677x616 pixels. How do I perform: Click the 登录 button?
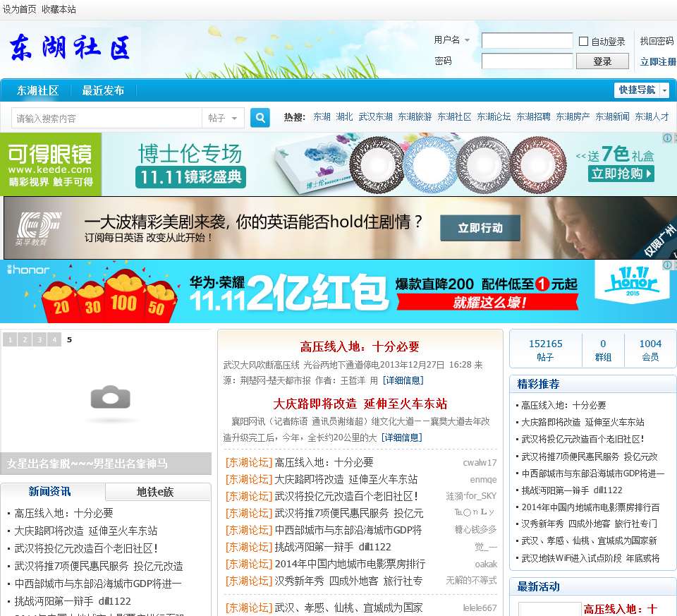602,61
